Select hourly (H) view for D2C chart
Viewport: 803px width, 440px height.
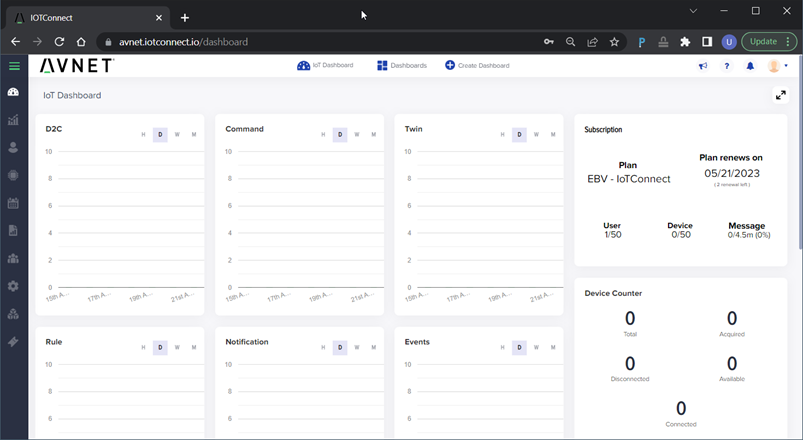143,135
